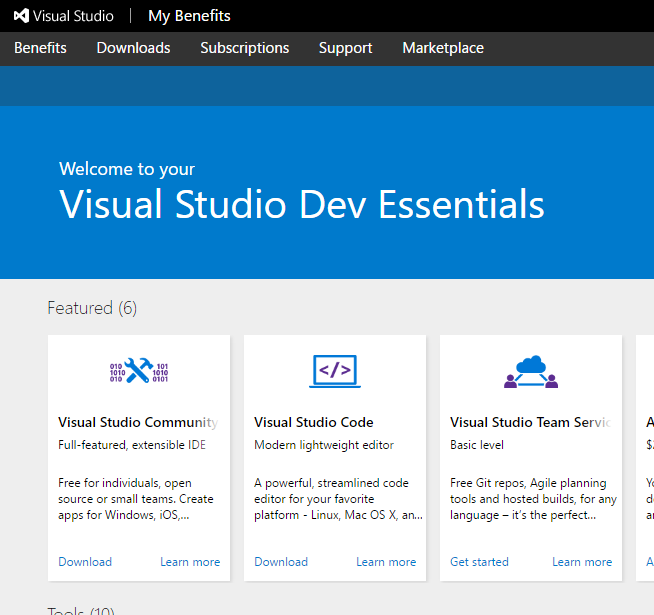This screenshot has width=654, height=615.
Task: Open the Support menu item
Action: point(346,48)
